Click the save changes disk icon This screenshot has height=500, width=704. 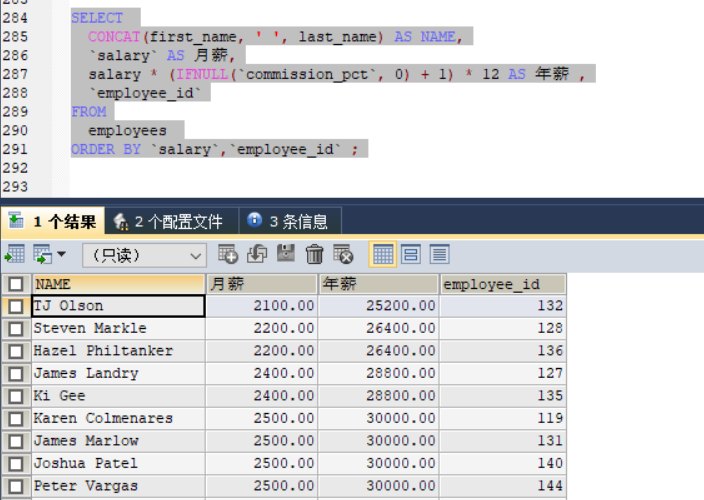[x=286, y=254]
